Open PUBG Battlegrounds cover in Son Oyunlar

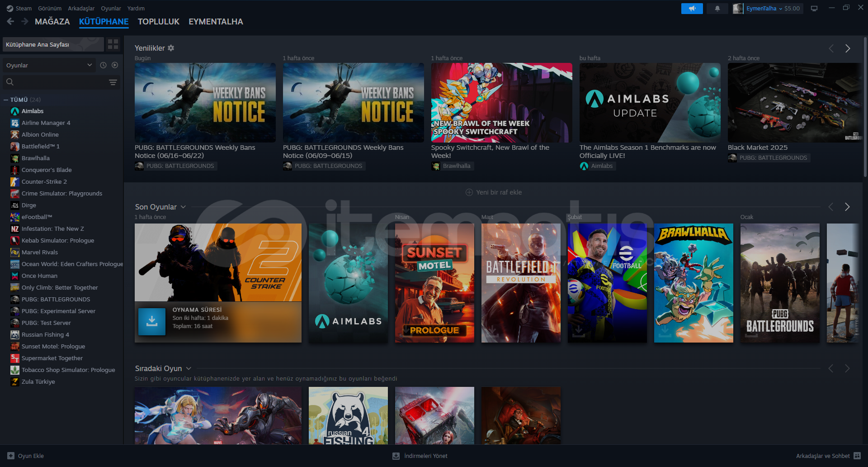pyautogui.click(x=780, y=283)
